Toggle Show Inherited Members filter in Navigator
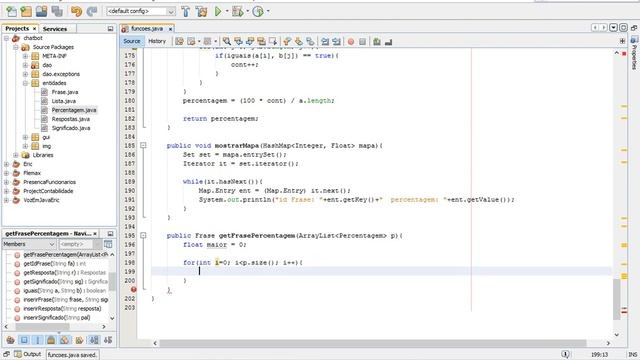The height and width of the screenshot is (360, 640). click(10, 340)
